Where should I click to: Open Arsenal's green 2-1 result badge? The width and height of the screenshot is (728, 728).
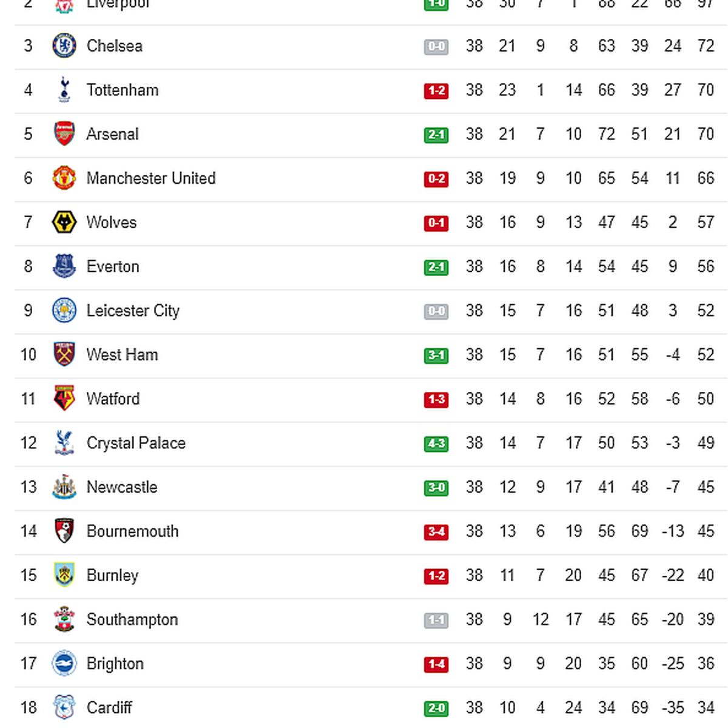[436, 135]
